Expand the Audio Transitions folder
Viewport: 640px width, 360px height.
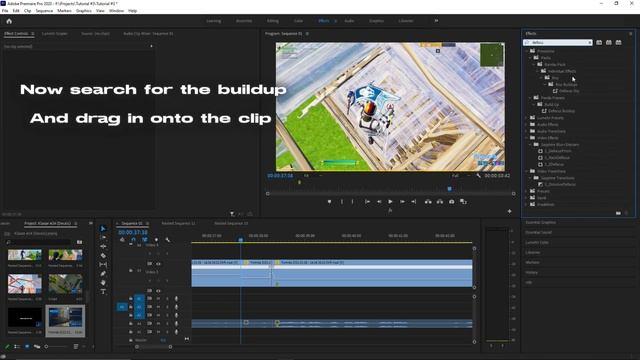[x=527, y=131]
